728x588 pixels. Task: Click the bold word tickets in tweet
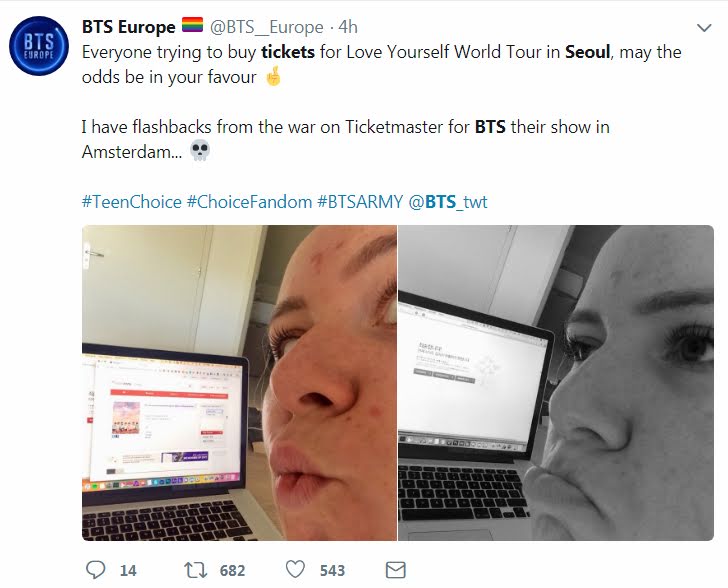point(288,52)
